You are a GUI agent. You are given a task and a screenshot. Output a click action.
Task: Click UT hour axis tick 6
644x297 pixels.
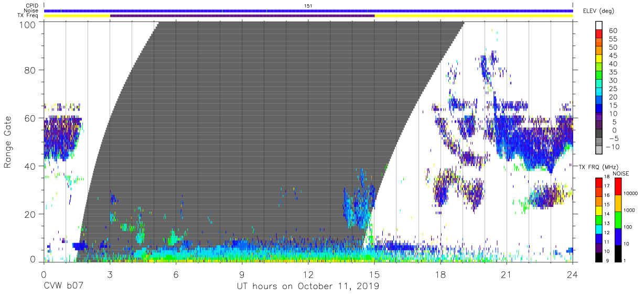tap(176, 274)
